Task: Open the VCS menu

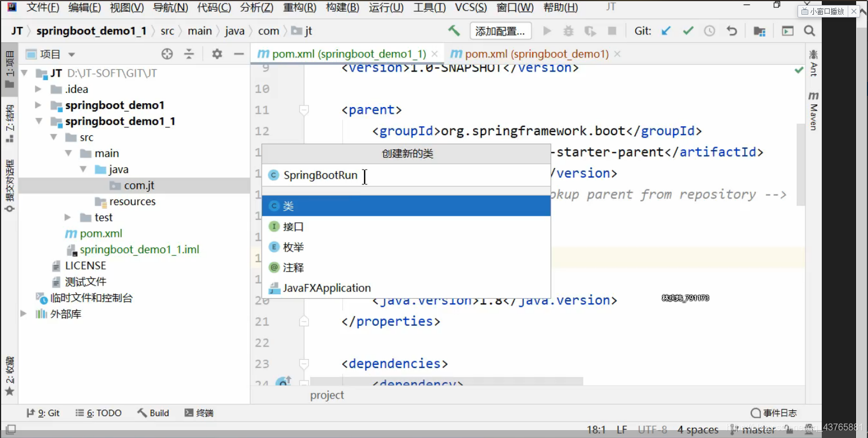Action: tap(471, 7)
